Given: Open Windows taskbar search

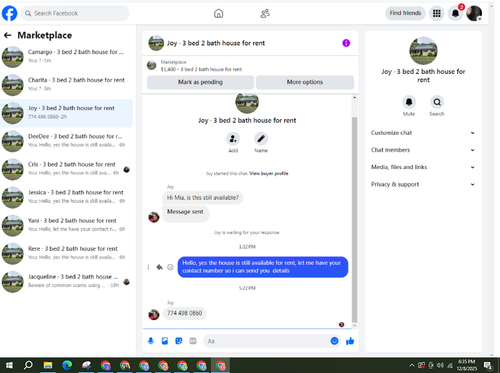Looking at the screenshot, I should (28, 365).
